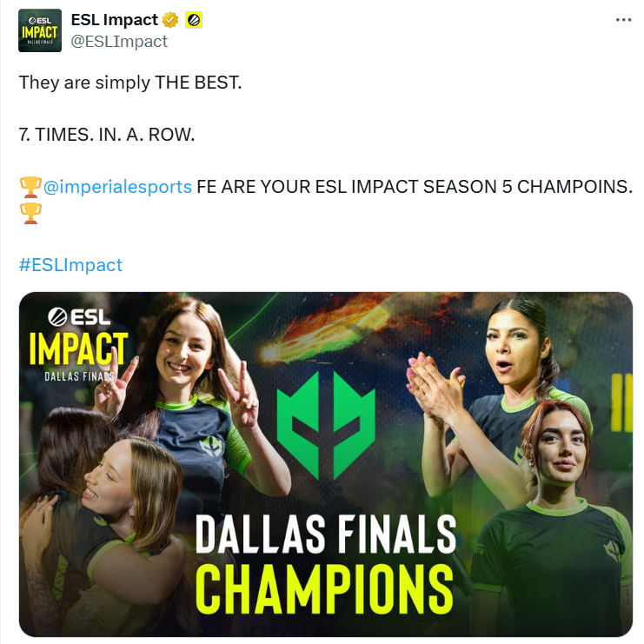Screen dimensions: 644x644
Task: Click the yellow CHAMPIONS text in the image
Action: tap(324, 588)
